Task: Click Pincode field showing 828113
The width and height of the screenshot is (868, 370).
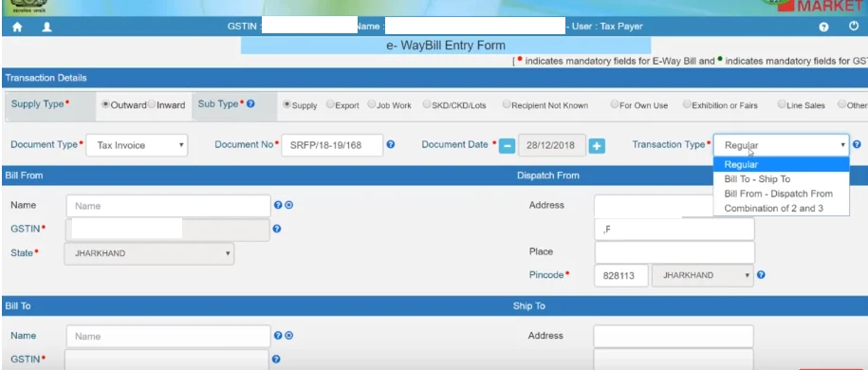Action: tap(621, 275)
